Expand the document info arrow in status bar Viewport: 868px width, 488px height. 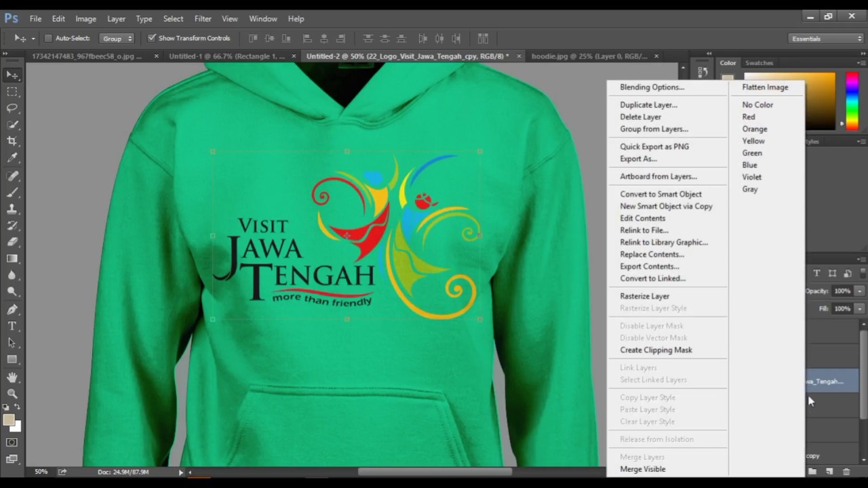pos(181,472)
